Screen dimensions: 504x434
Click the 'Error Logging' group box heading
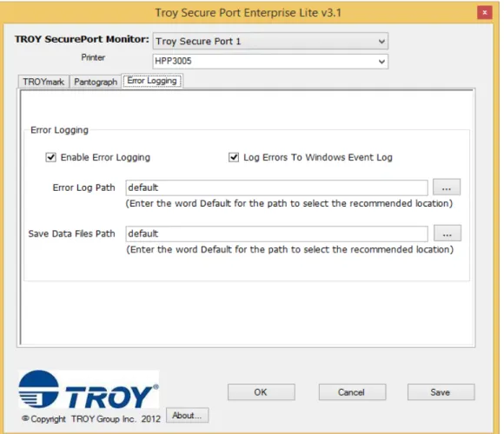tap(59, 130)
